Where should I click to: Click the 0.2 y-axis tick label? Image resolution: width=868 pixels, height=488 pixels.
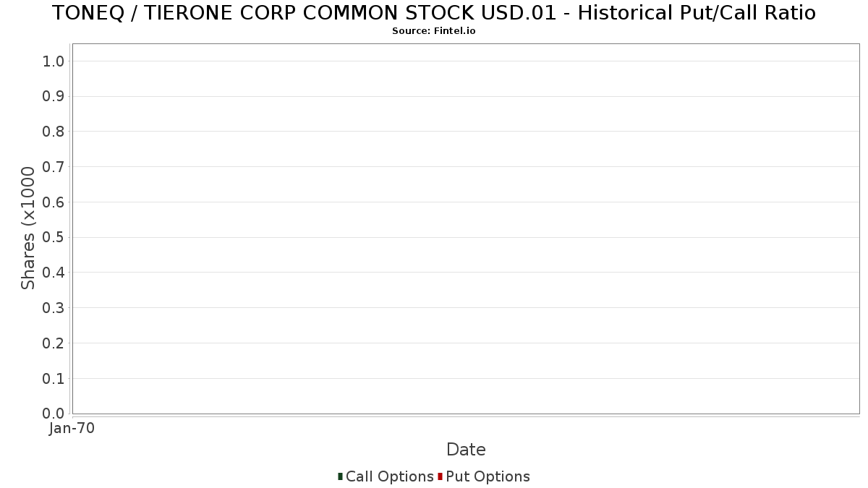click(54, 343)
